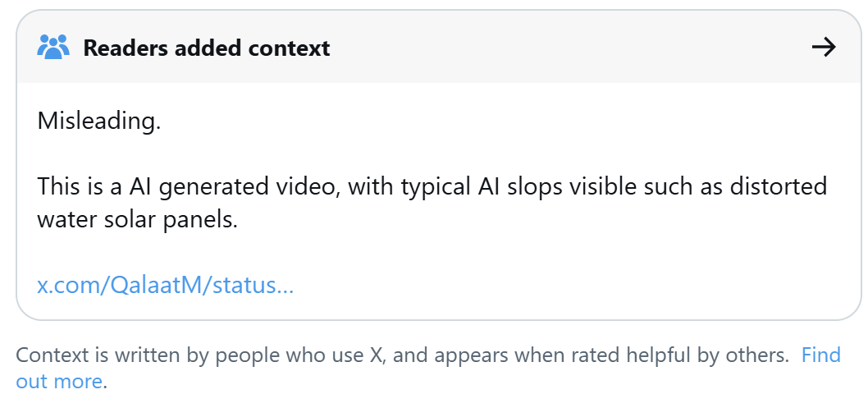This screenshot has width=868, height=417.
Task: Click the "Readers added context" heading
Action: click(x=206, y=48)
